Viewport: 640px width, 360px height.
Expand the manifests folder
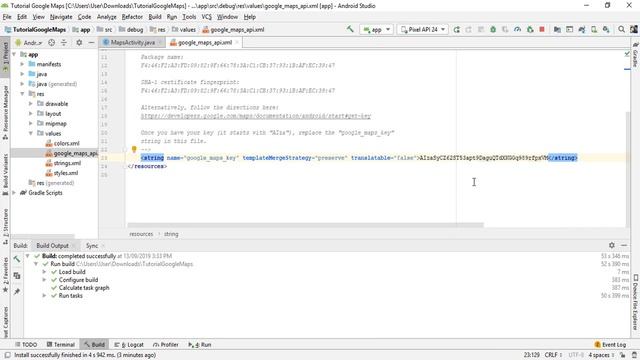pos(22,64)
